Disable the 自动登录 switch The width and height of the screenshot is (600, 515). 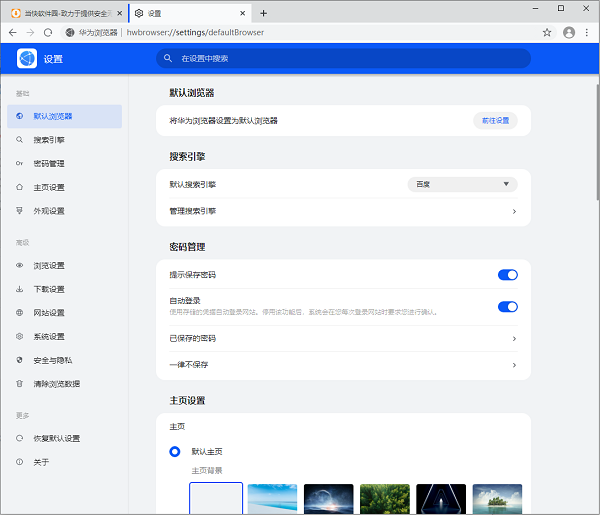[507, 307]
